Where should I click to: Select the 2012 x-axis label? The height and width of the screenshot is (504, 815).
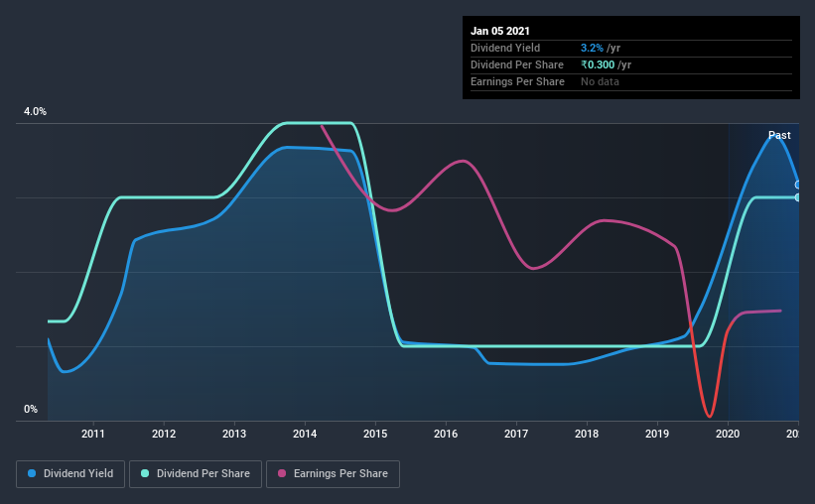(x=164, y=434)
